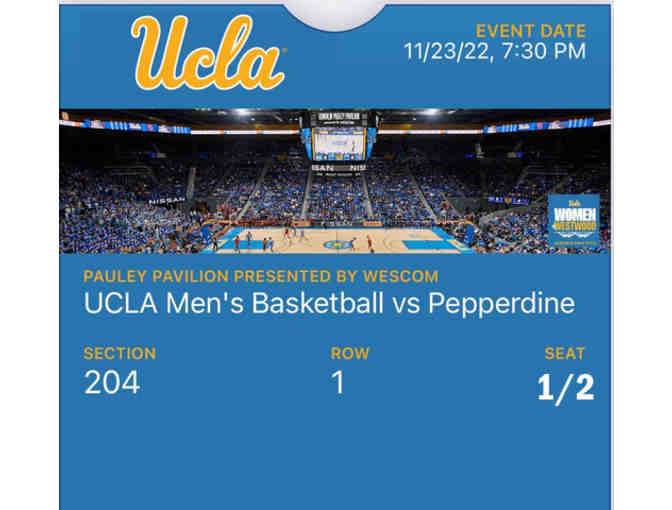Click the UCLA script logo
Image resolution: width=672 pixels, height=510 pixels.
208,53
